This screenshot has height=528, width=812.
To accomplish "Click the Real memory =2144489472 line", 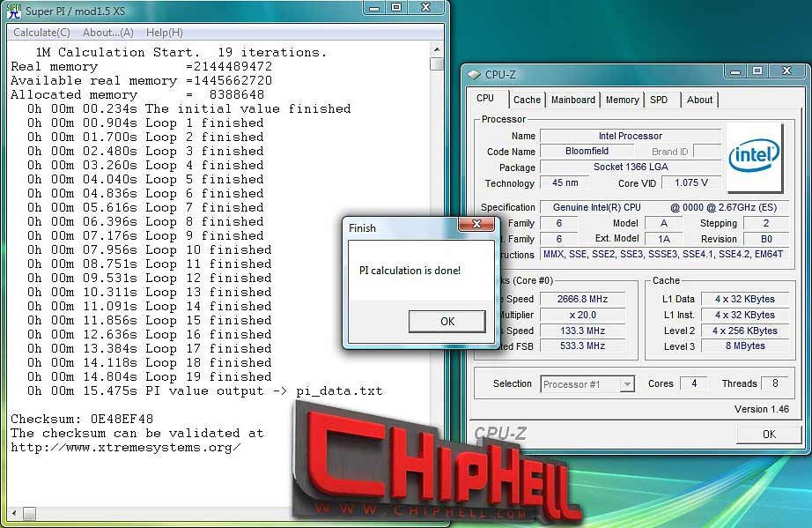I will coord(142,66).
